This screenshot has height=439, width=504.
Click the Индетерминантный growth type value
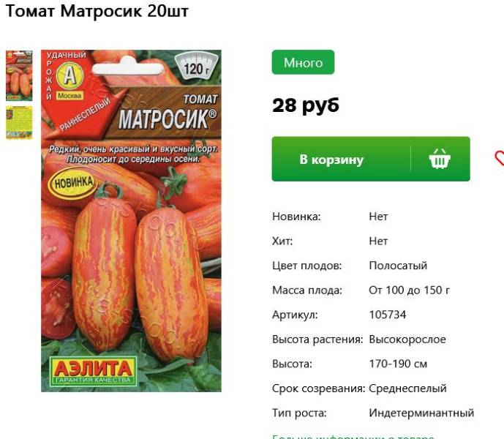tap(421, 413)
